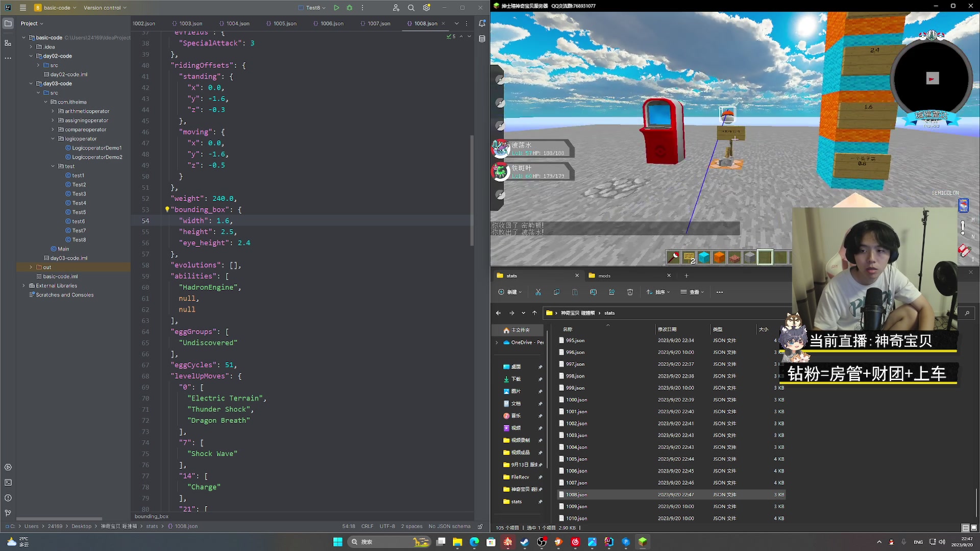Click the No JSON schema status widget
Image resolution: width=980 pixels, height=551 pixels.
(x=449, y=526)
